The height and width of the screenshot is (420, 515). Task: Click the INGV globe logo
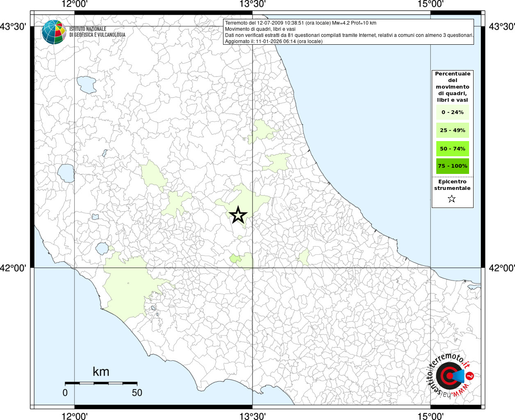coord(54,32)
